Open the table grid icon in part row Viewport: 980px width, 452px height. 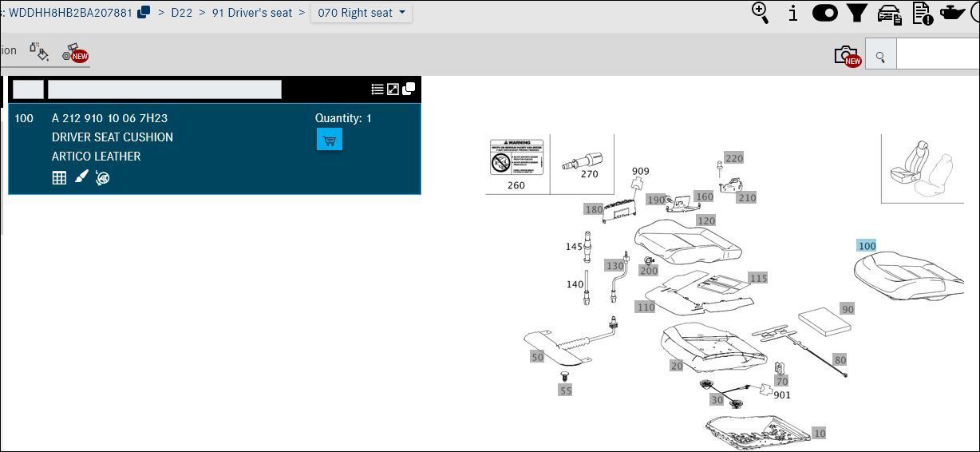[59, 177]
